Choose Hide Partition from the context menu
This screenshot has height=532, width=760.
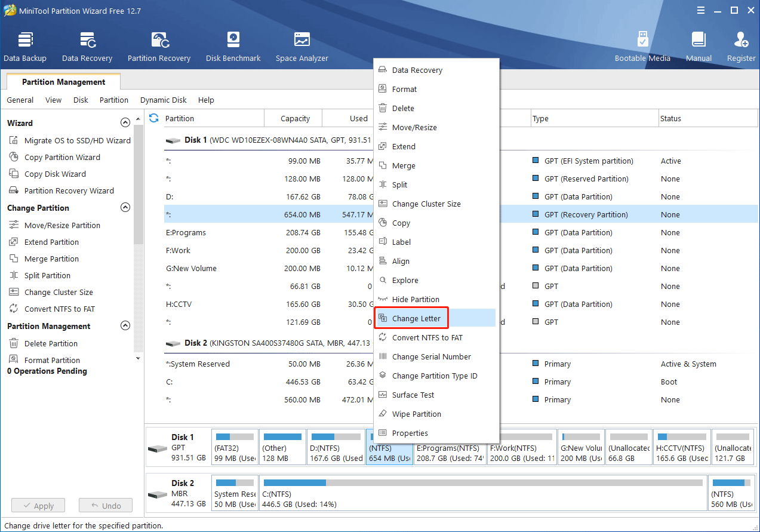point(436,299)
